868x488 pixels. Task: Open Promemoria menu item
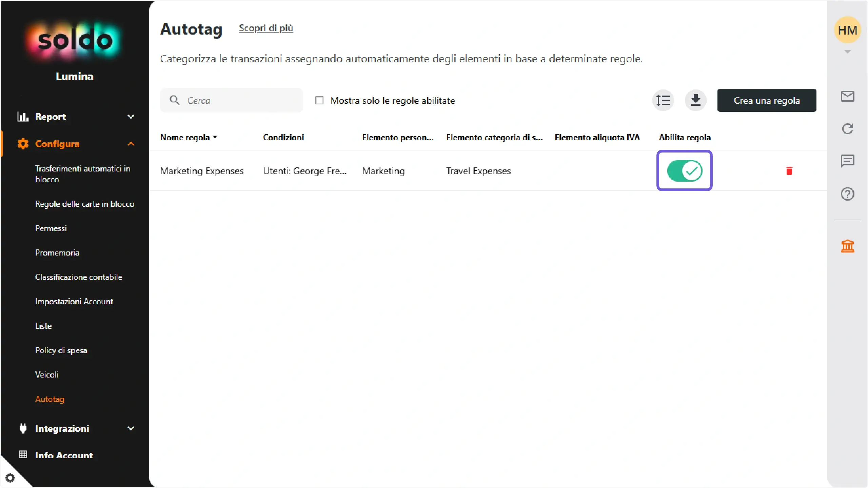click(57, 252)
